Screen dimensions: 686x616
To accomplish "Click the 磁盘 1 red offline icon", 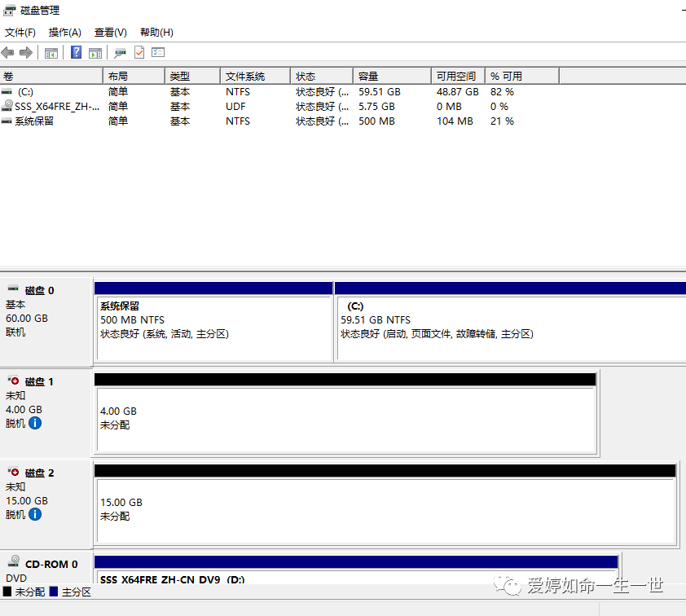I will click(x=13, y=381).
